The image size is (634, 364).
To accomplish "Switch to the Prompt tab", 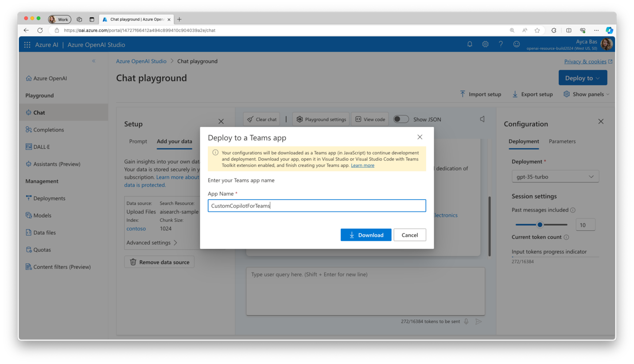I will pos(138,141).
